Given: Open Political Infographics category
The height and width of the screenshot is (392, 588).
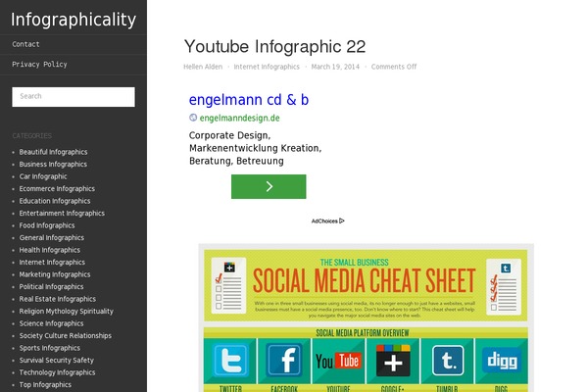Looking at the screenshot, I should point(51,286).
